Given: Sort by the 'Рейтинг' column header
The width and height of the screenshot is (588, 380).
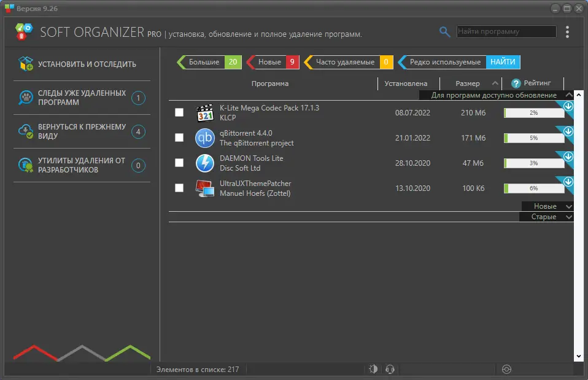Looking at the screenshot, I should click(537, 83).
